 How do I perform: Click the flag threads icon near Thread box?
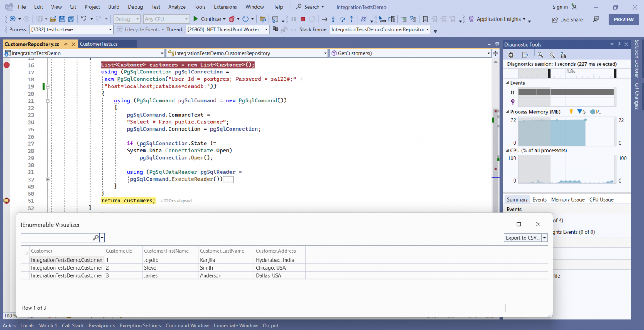tap(275, 29)
